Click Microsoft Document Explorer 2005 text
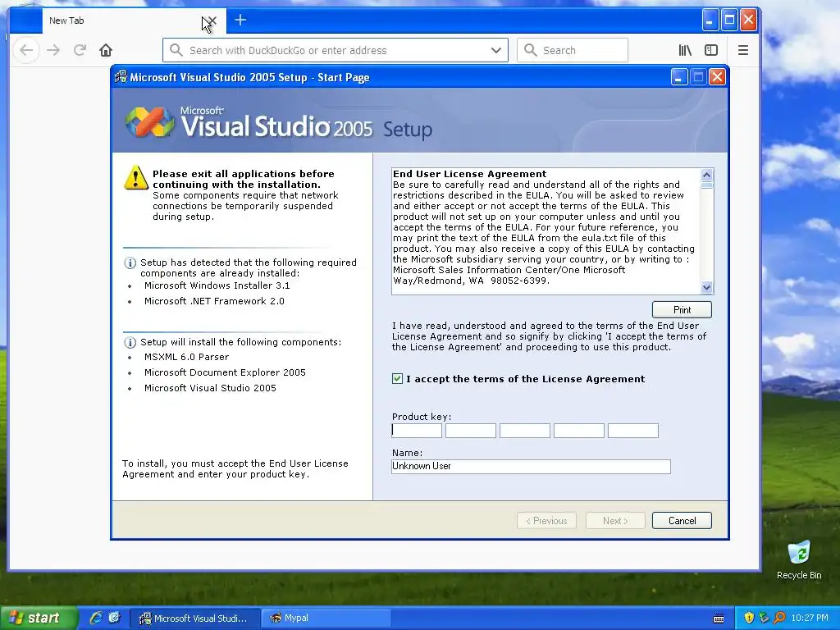The image size is (840, 630). coord(225,372)
